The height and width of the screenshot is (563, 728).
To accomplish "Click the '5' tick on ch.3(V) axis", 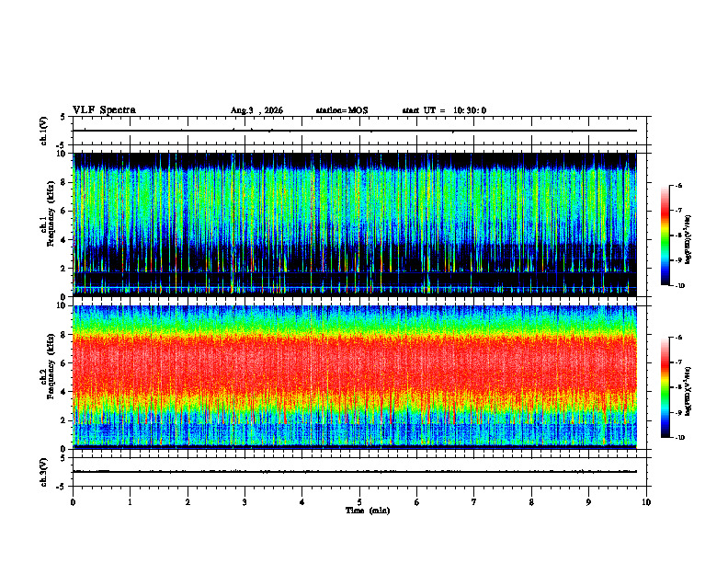I will 63,458.
